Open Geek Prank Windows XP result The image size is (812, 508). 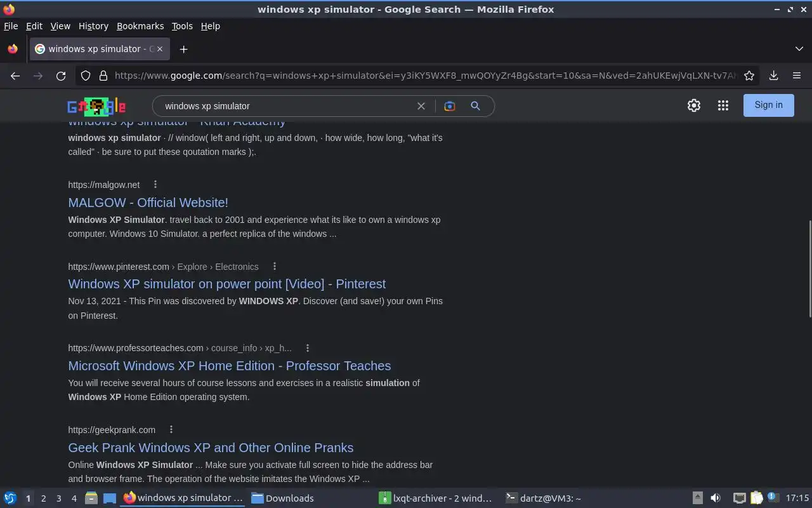pos(211,448)
